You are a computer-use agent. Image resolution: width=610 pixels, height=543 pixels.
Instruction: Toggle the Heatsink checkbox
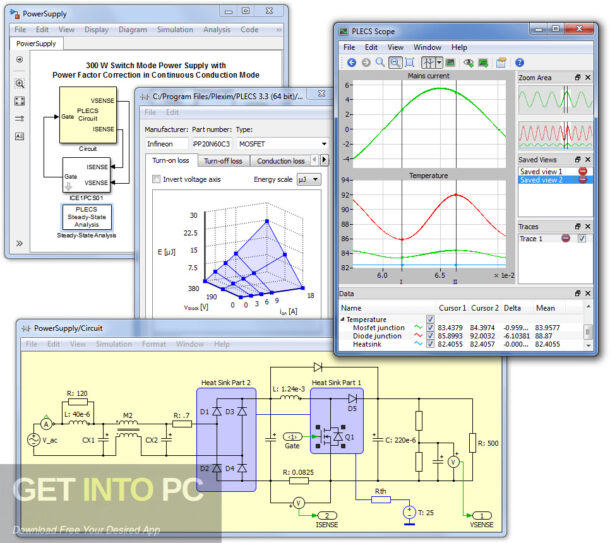coord(430,344)
